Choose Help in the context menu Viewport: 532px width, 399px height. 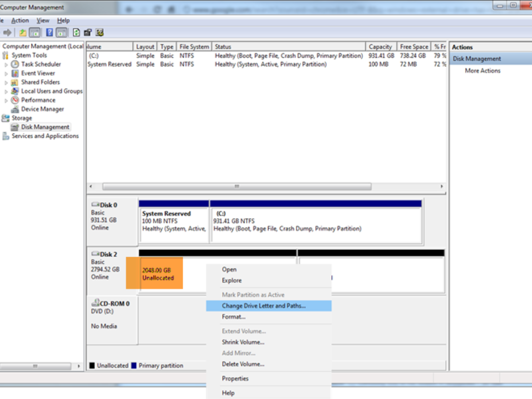tap(269, 393)
